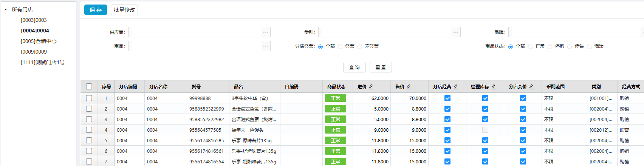Click the 品名 column header
This screenshot has height=166, width=644.
(238, 86)
